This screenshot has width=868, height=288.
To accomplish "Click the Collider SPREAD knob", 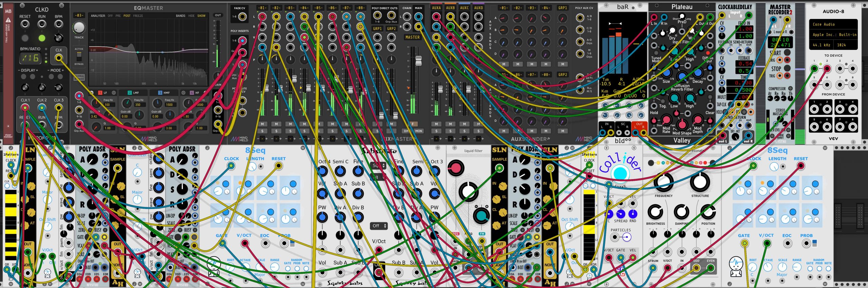I will pos(620,214).
